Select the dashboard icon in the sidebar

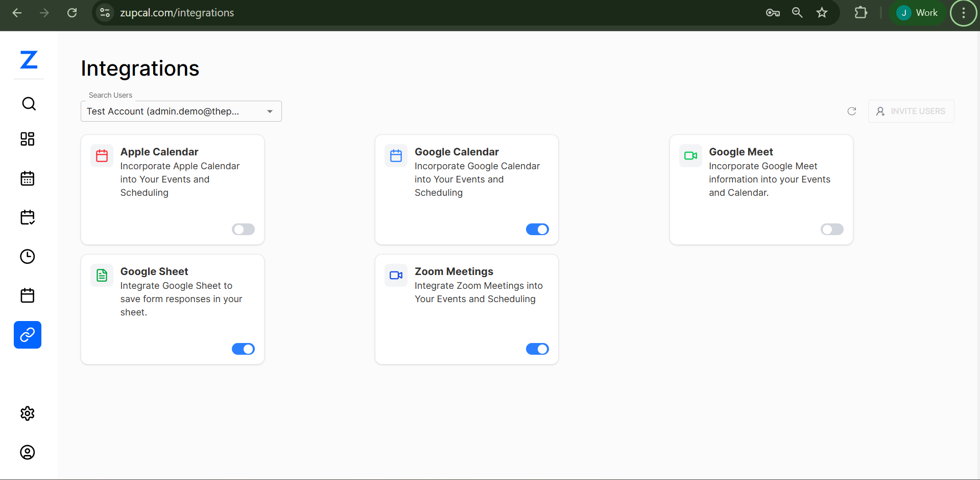coord(28,139)
